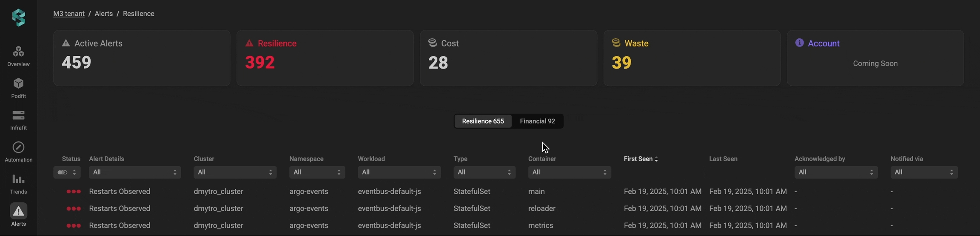Open the Trends chart icon
This screenshot has height=236, width=980.
[x=18, y=179]
